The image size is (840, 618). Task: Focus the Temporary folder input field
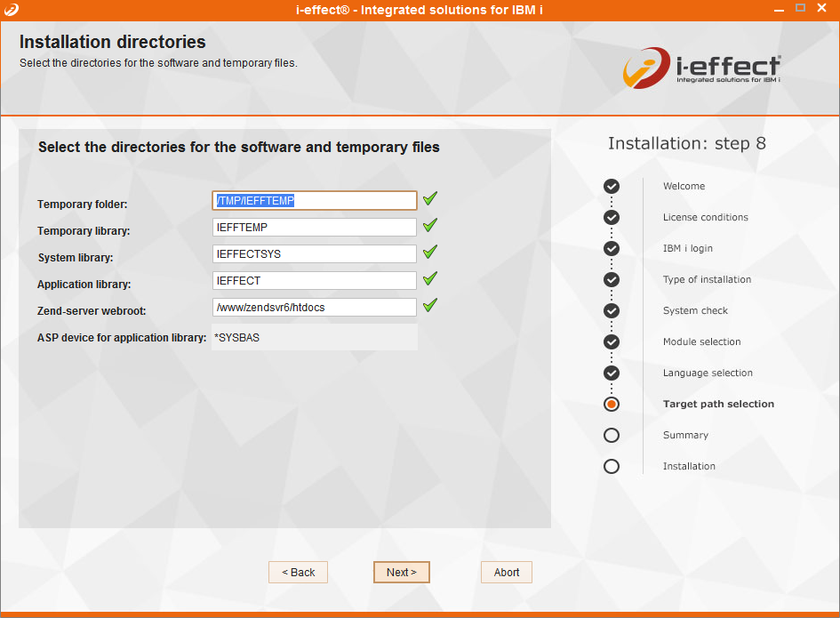coord(315,201)
